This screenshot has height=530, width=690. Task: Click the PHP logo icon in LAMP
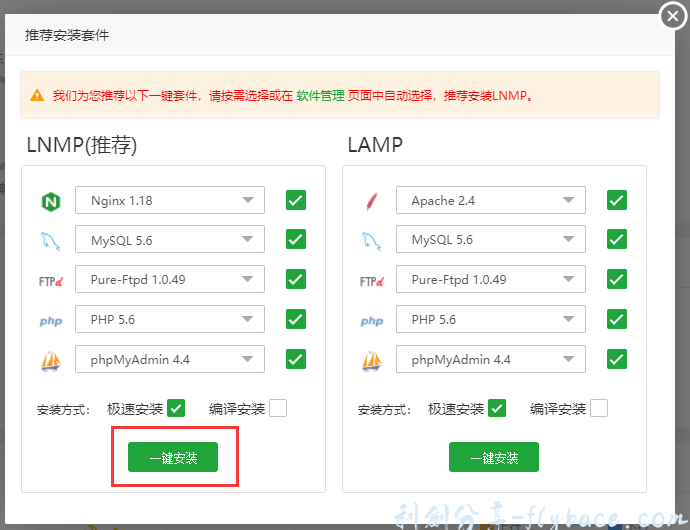coord(371,321)
